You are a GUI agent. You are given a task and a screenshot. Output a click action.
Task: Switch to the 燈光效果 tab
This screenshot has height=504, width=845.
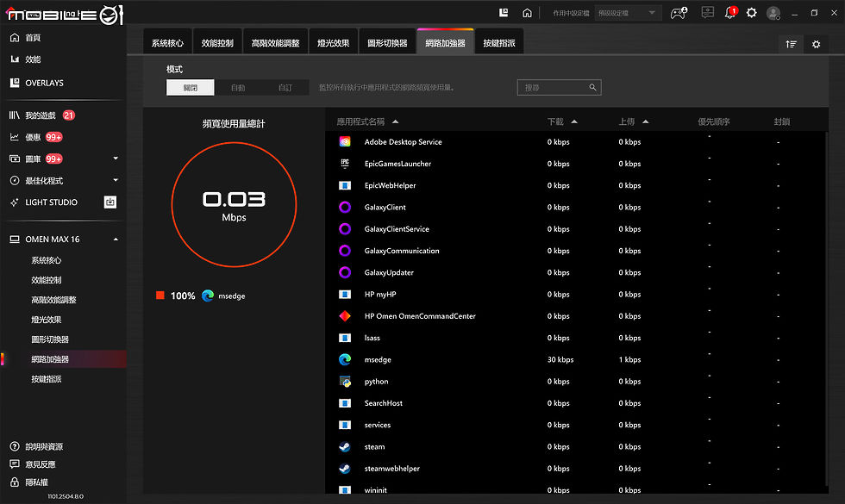tap(333, 42)
